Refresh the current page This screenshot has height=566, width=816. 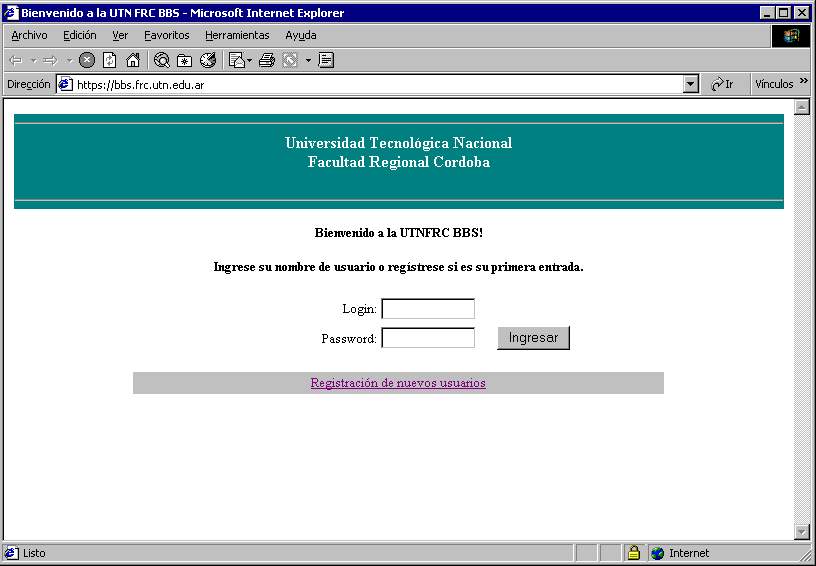(x=109, y=61)
